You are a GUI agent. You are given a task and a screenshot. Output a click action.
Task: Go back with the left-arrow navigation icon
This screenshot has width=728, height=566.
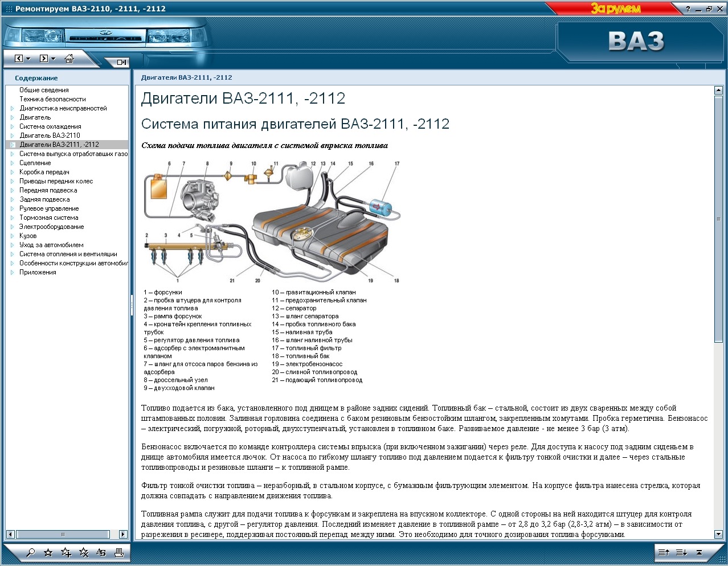point(19,58)
